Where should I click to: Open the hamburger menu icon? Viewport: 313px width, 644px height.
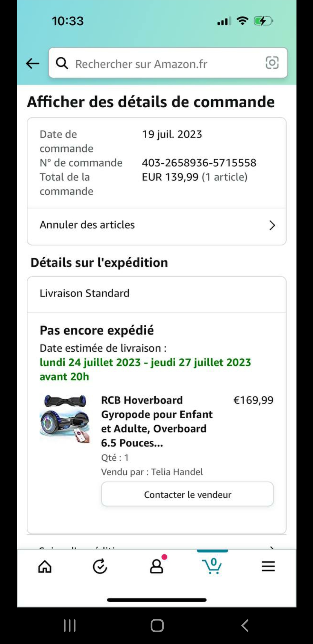point(268,566)
